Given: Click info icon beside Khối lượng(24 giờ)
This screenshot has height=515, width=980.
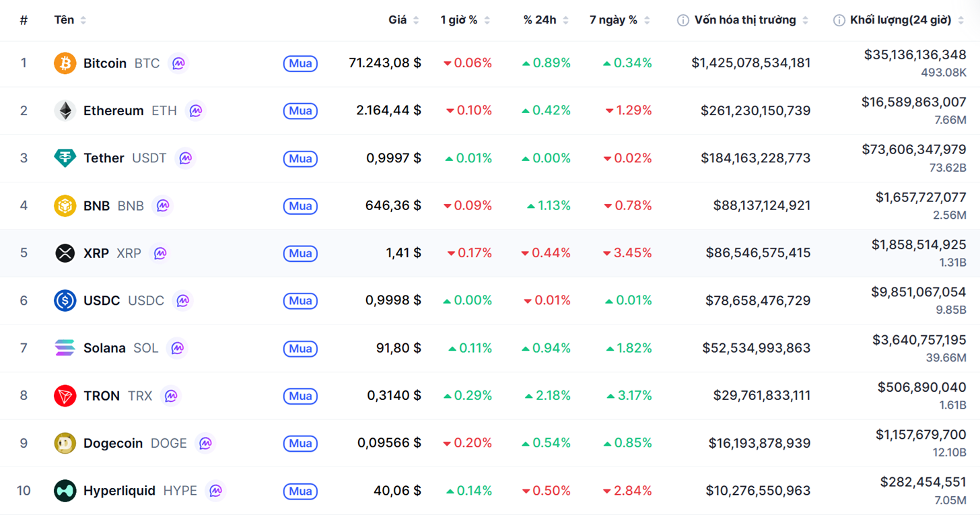Looking at the screenshot, I should (839, 20).
